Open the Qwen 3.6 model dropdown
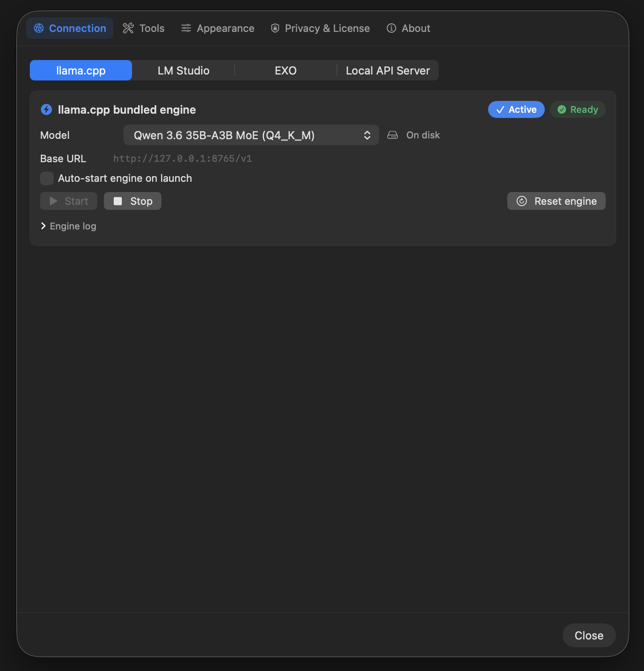 pyautogui.click(x=251, y=135)
